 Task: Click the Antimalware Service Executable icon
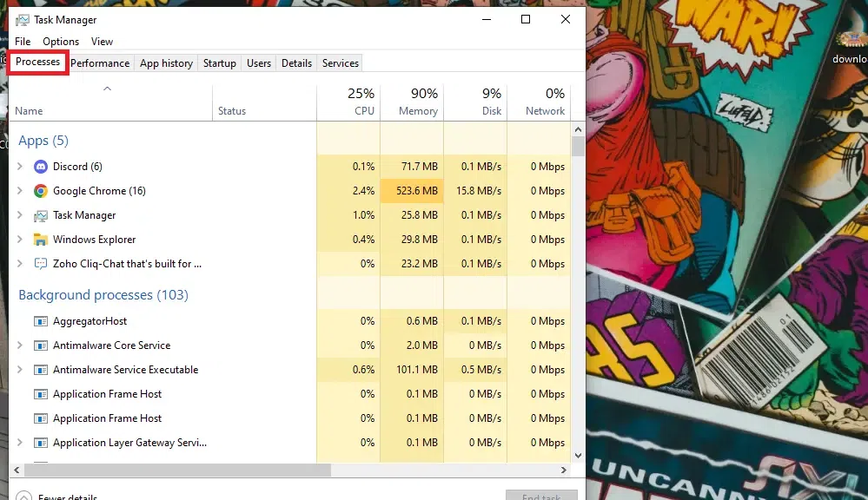click(41, 370)
